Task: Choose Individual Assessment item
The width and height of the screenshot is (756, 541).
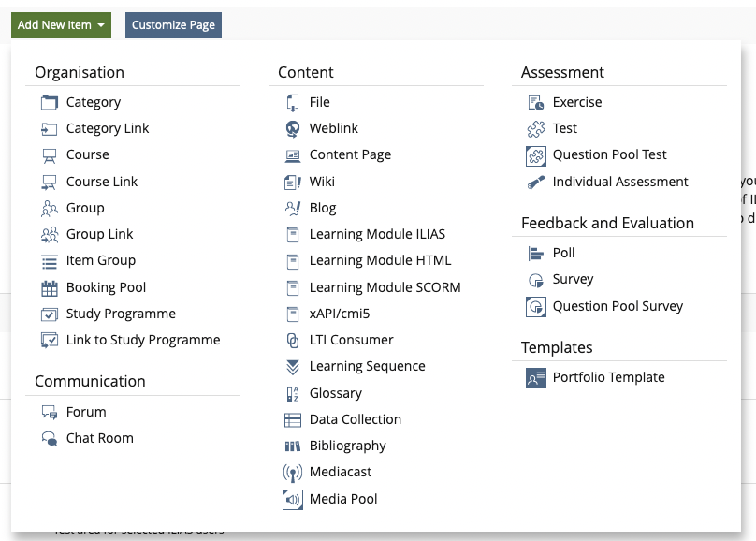Action: (x=619, y=182)
